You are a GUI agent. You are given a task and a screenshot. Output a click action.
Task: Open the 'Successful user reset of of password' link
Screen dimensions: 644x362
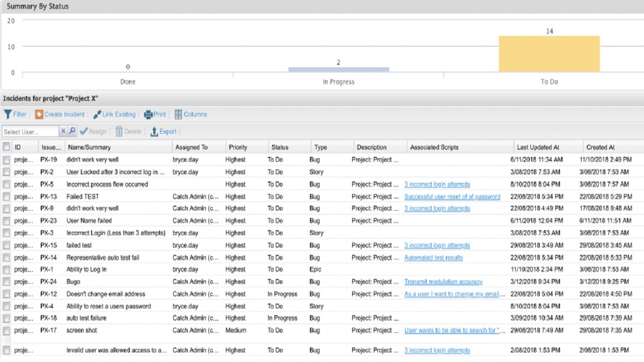[452, 197]
